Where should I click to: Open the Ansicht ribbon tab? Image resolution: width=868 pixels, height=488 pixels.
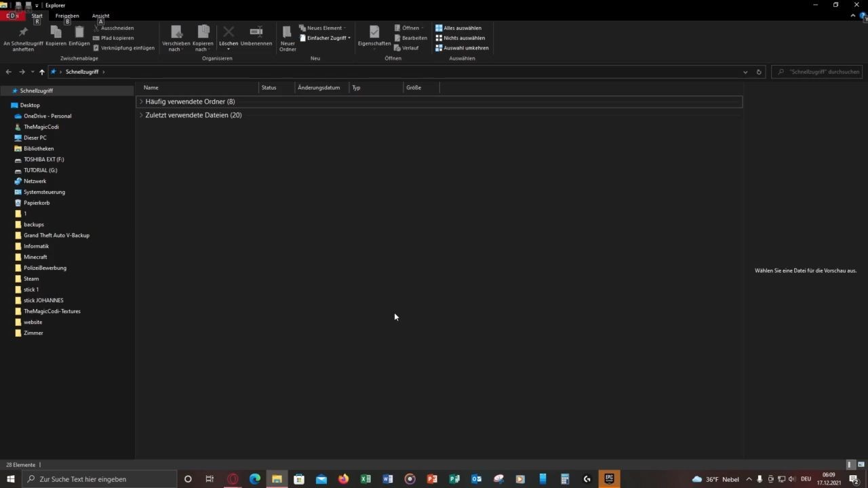(x=100, y=16)
